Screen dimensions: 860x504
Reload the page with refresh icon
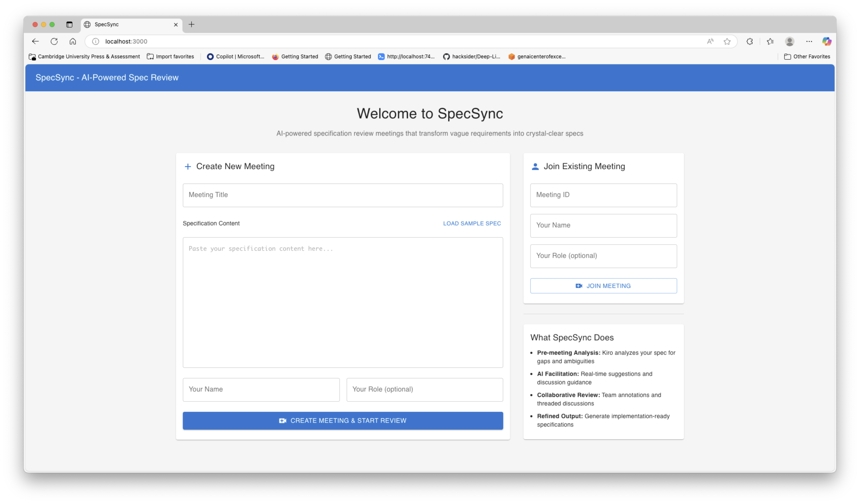[54, 41]
